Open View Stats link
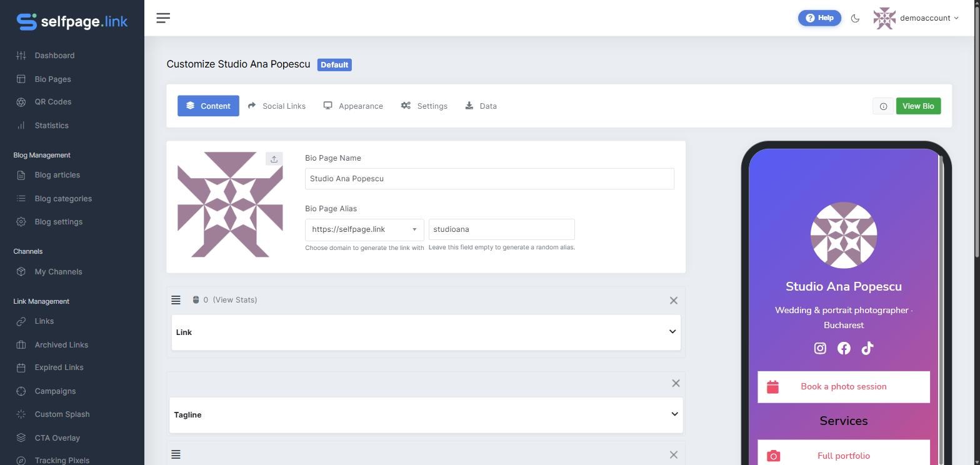 [x=234, y=300]
